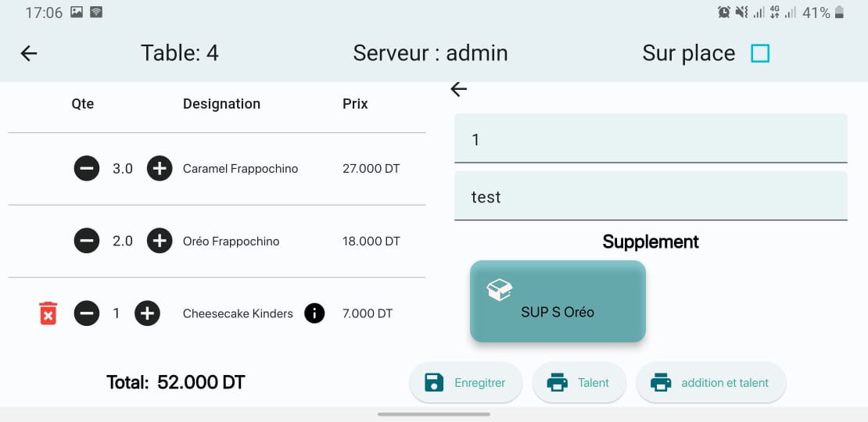Tap the back arrow above the quantity field

pos(459,90)
